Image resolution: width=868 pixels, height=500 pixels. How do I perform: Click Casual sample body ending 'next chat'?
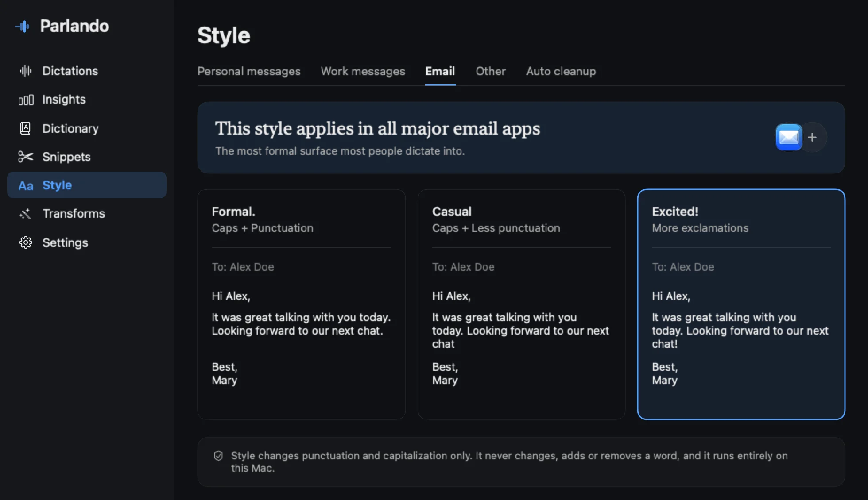[521, 331]
